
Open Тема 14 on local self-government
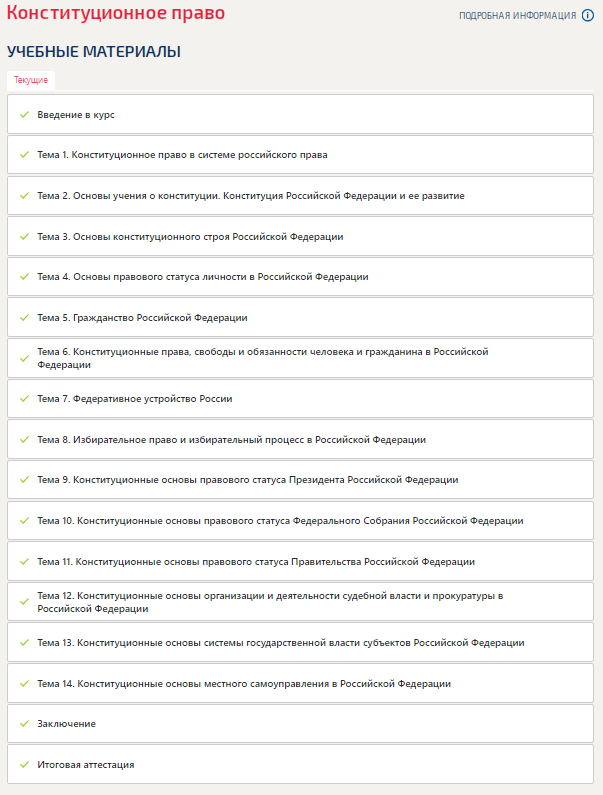244,684
